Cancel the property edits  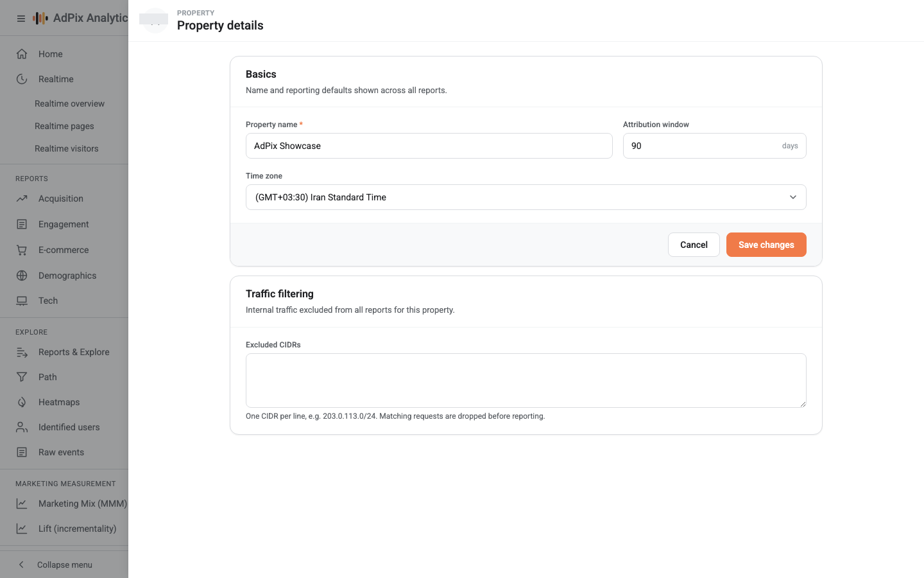coord(694,245)
